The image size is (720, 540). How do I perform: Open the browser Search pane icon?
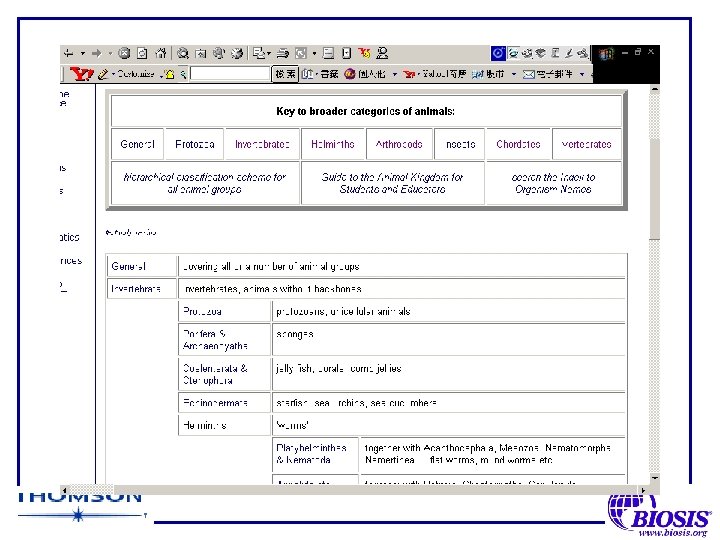(183, 54)
